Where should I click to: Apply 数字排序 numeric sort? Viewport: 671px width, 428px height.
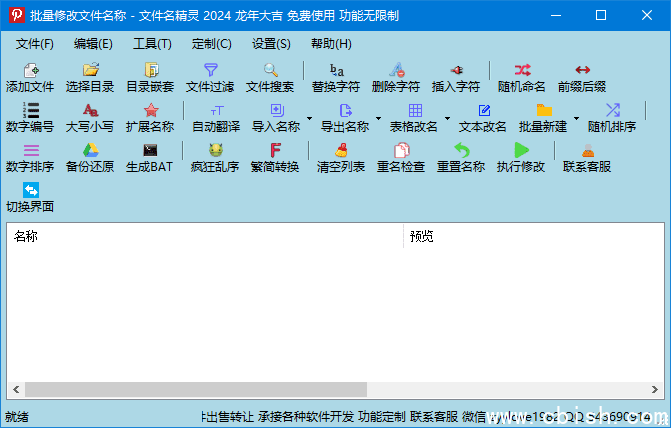point(30,158)
